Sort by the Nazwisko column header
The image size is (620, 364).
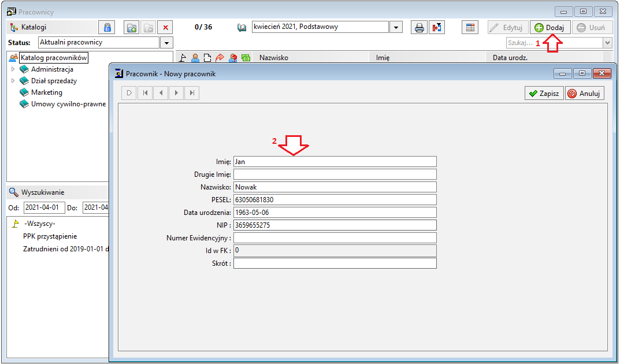click(310, 58)
